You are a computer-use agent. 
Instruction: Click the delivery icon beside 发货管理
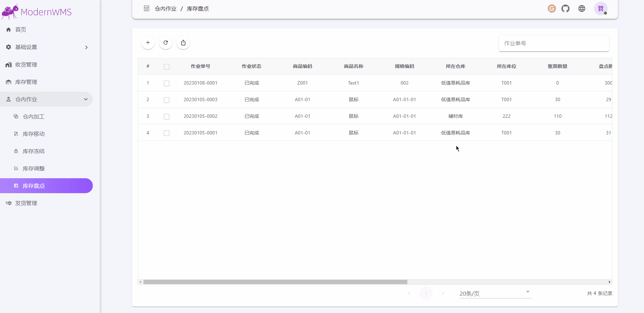coord(9,203)
